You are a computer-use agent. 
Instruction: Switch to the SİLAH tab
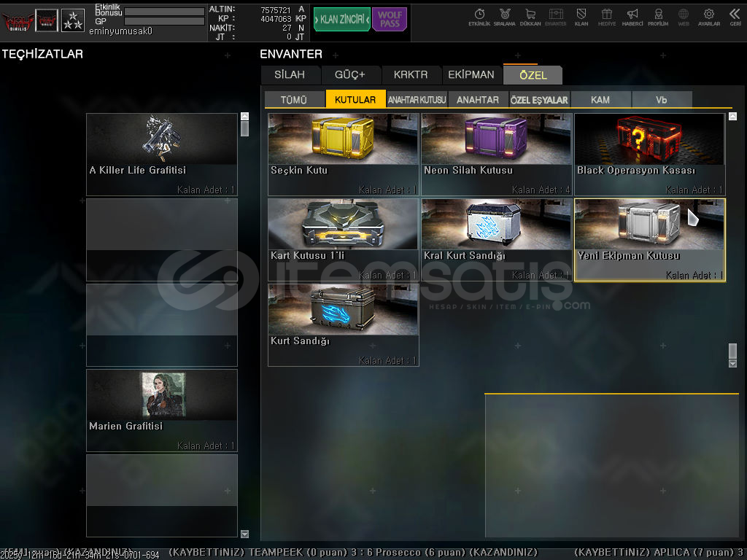pyautogui.click(x=290, y=75)
